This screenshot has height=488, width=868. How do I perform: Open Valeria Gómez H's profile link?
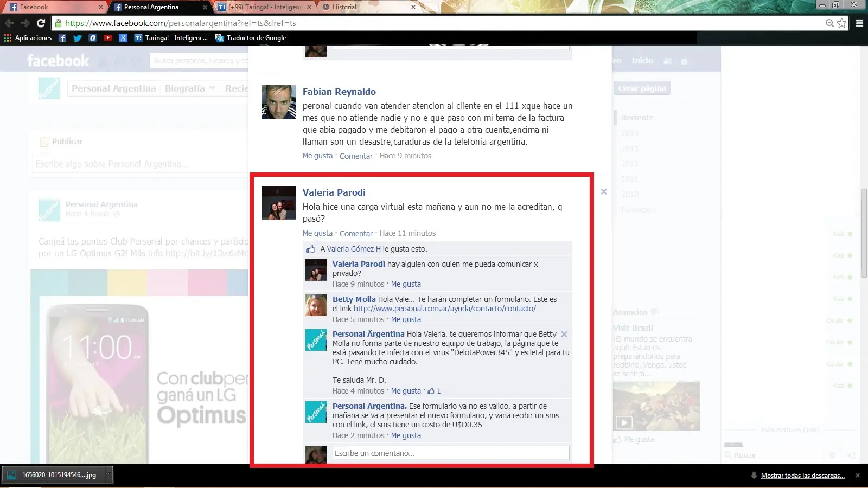tap(354, 249)
